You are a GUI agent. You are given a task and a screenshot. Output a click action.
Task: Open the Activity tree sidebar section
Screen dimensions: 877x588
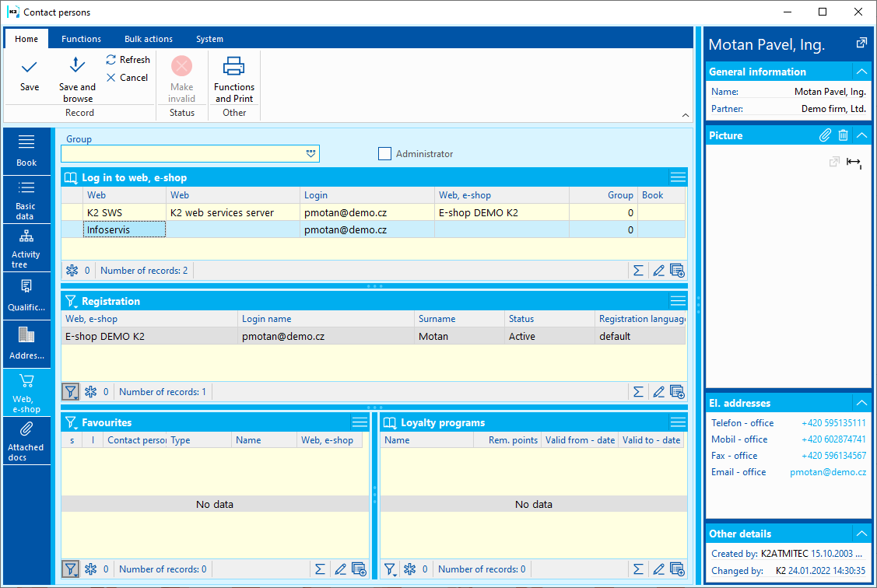(26, 248)
